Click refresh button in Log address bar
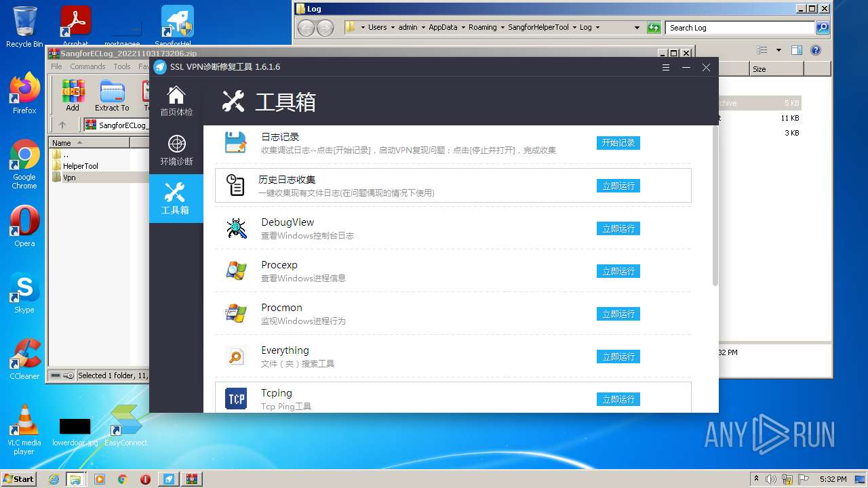Viewport: 868px width, 488px height. pyautogui.click(x=654, y=28)
